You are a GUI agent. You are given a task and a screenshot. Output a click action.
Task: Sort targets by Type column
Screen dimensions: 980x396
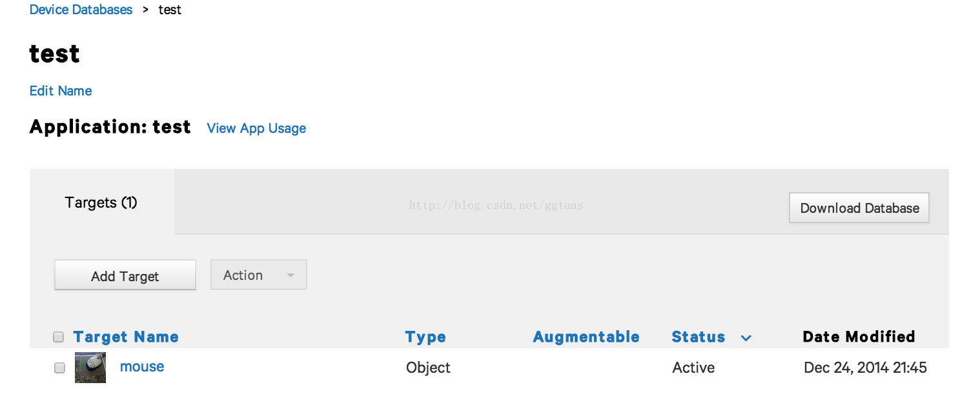coord(425,337)
